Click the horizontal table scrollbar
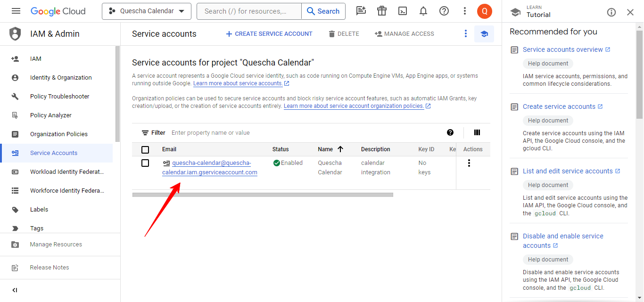 [x=263, y=195]
